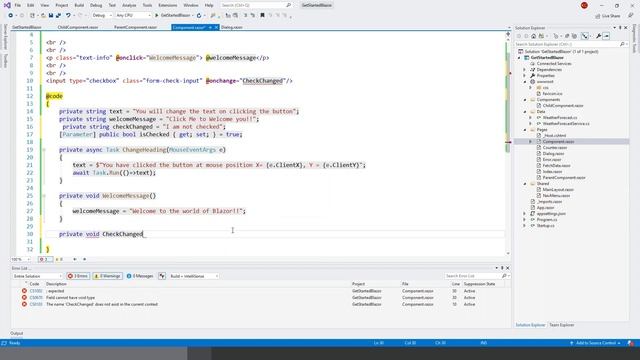Click the Save All toolbar icon
Screen dimensions: 640x360
pos(58,16)
